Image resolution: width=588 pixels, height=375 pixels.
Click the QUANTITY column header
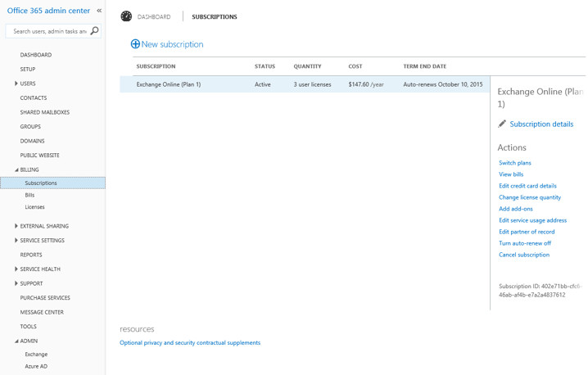[307, 66]
